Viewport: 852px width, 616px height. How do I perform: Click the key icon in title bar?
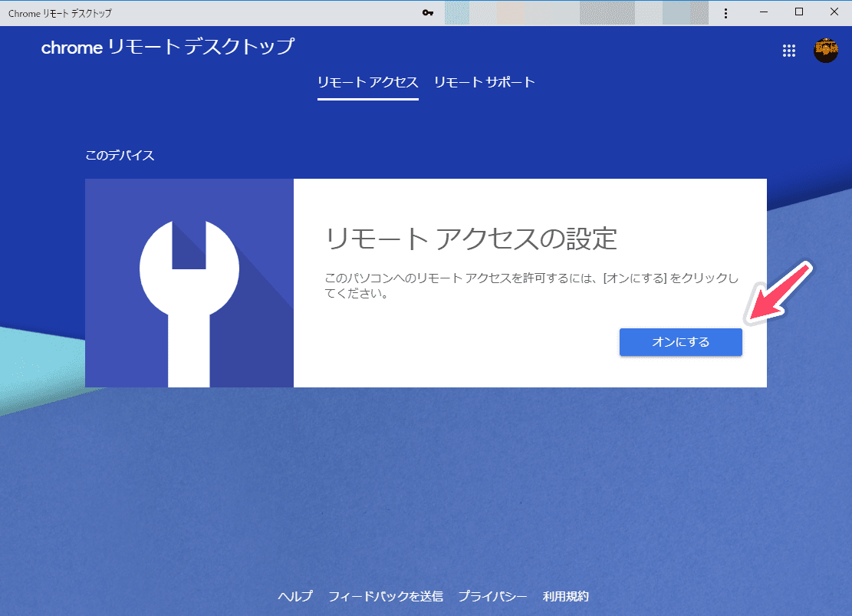click(428, 12)
